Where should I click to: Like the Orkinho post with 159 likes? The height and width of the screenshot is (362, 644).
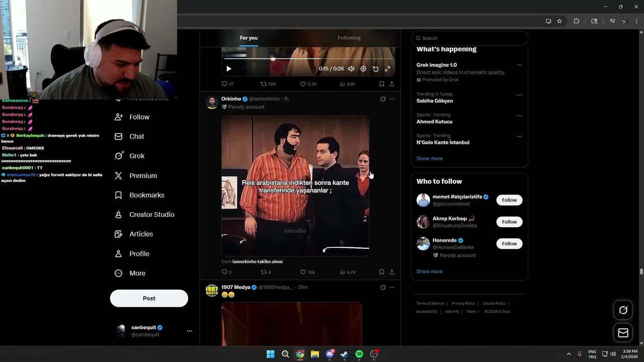click(307, 272)
